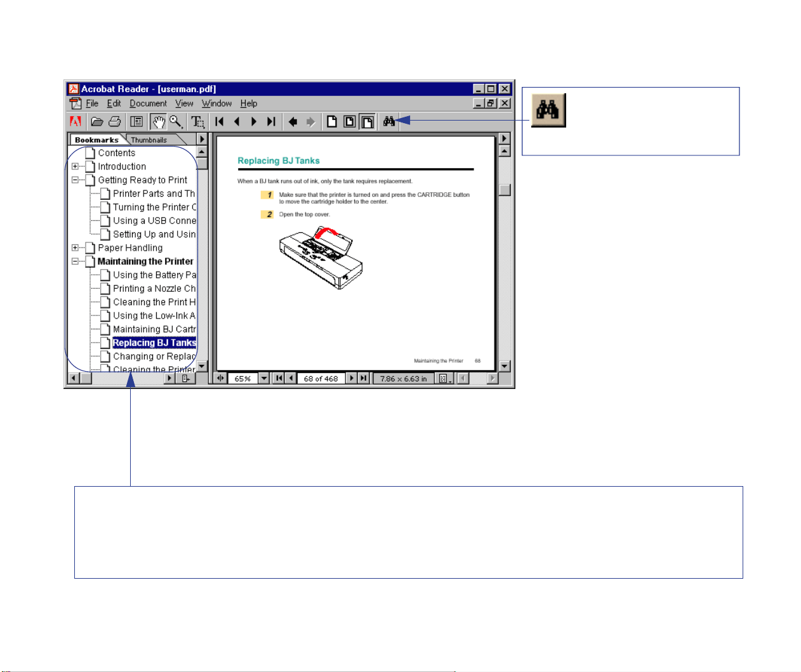Click the 65% zoom level field
This screenshot has width=801, height=672.
(243, 378)
